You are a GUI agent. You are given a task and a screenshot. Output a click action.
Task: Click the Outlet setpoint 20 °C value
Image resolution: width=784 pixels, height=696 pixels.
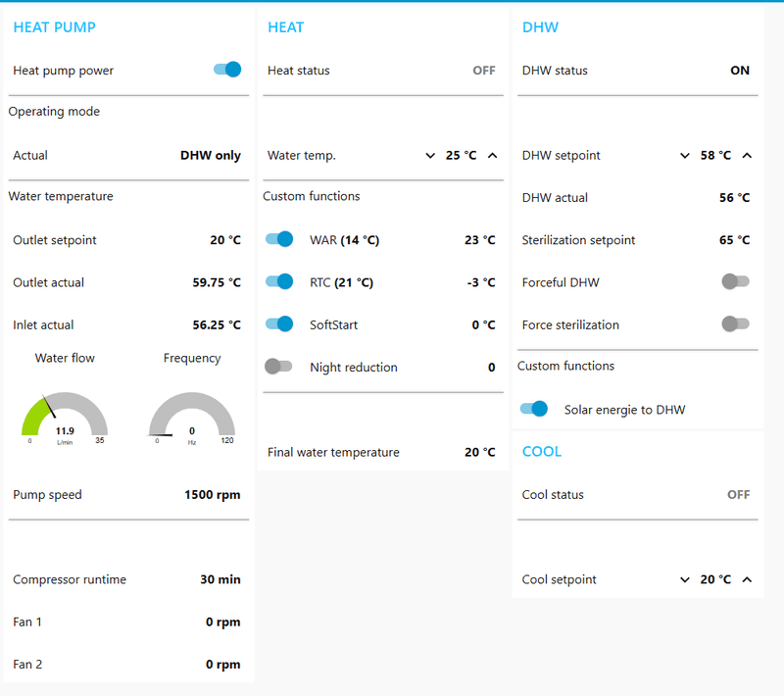pyautogui.click(x=225, y=240)
